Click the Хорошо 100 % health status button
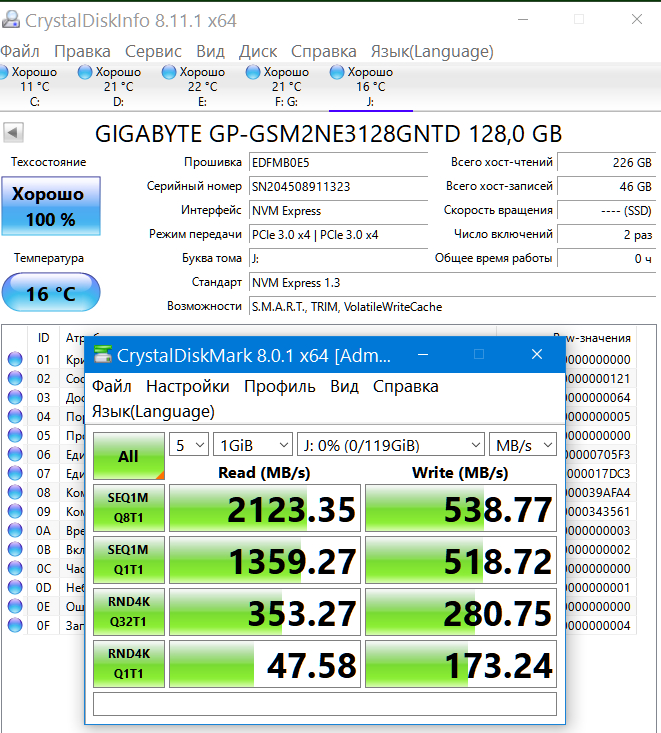The height and width of the screenshot is (733, 661). (x=51, y=206)
